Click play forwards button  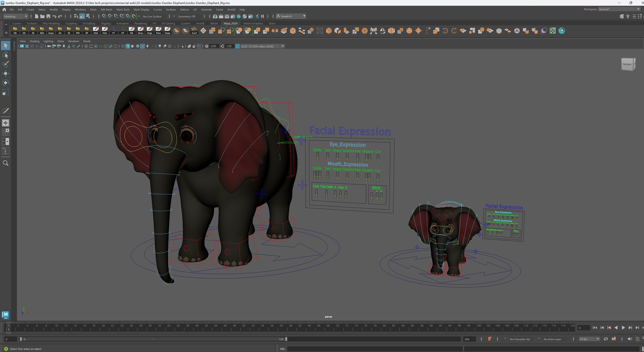pyautogui.click(x=623, y=327)
